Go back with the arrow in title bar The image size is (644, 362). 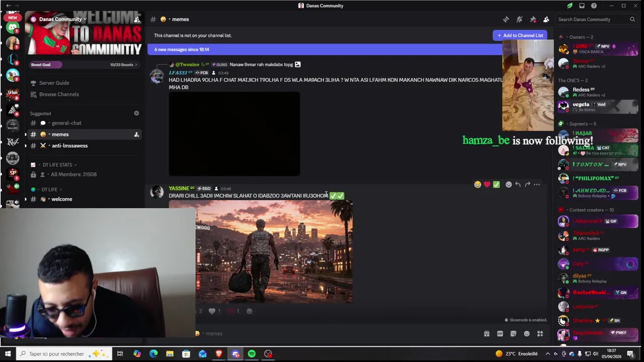[x=9, y=6]
